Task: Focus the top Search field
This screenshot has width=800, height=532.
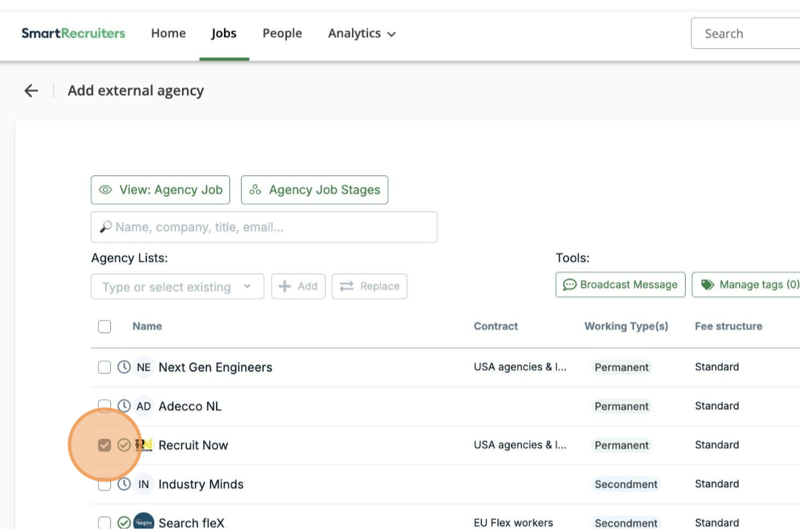Action: [x=745, y=34]
